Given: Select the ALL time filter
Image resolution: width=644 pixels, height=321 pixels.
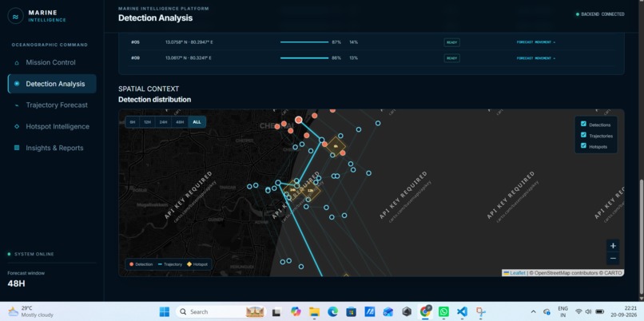Looking at the screenshot, I should pos(197,122).
